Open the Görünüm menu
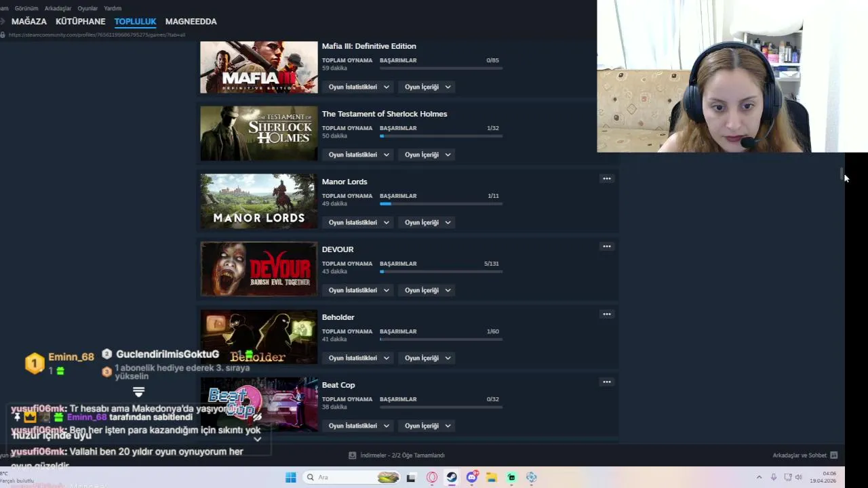 pos(26,8)
